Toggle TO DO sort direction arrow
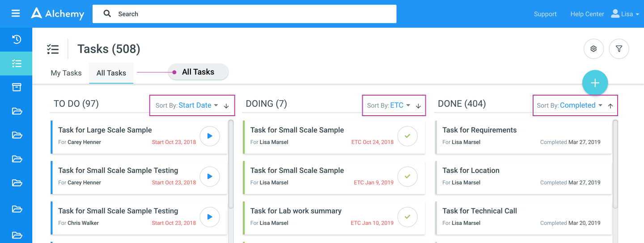 (x=226, y=106)
